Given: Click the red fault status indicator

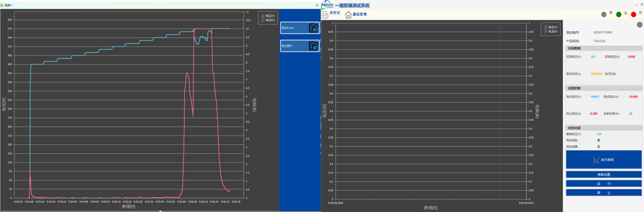Looking at the screenshot, I should pyautogui.click(x=633, y=15).
